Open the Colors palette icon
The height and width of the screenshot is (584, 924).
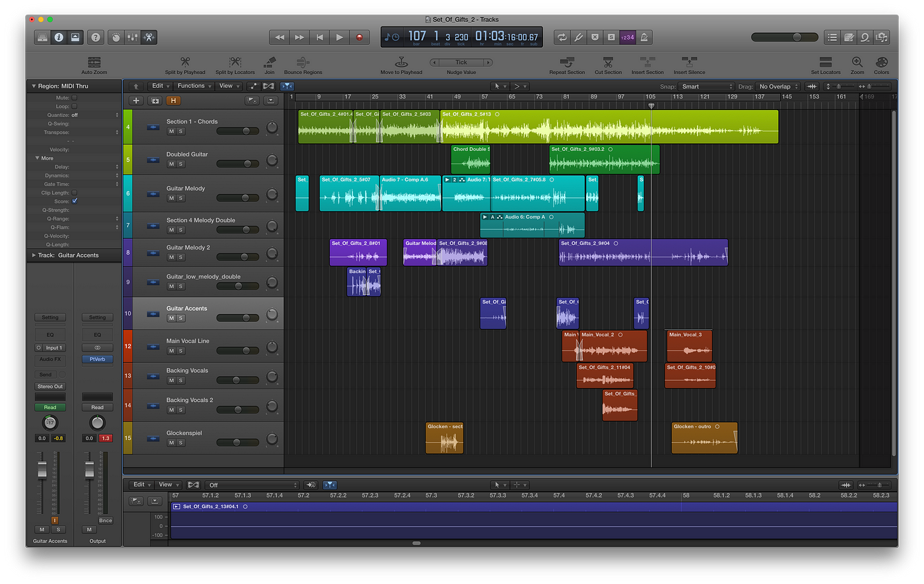882,62
